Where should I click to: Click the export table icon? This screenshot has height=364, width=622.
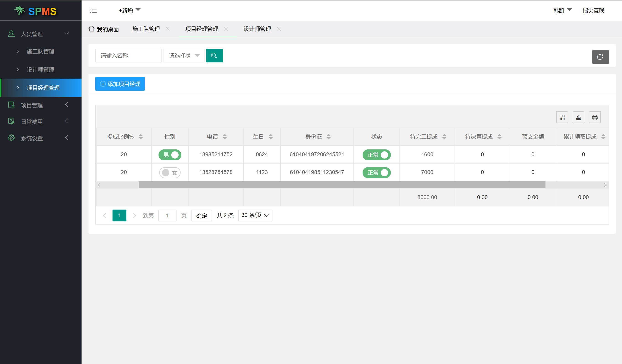tap(578, 117)
